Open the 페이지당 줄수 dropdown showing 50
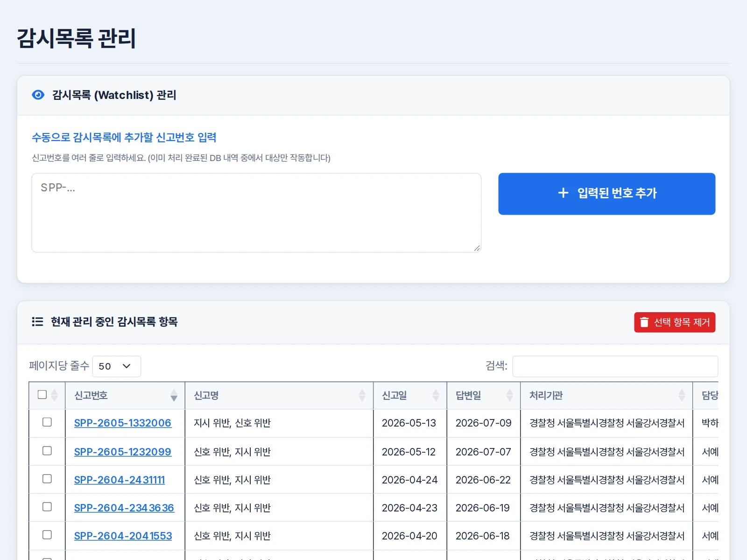The width and height of the screenshot is (747, 560). (x=117, y=366)
